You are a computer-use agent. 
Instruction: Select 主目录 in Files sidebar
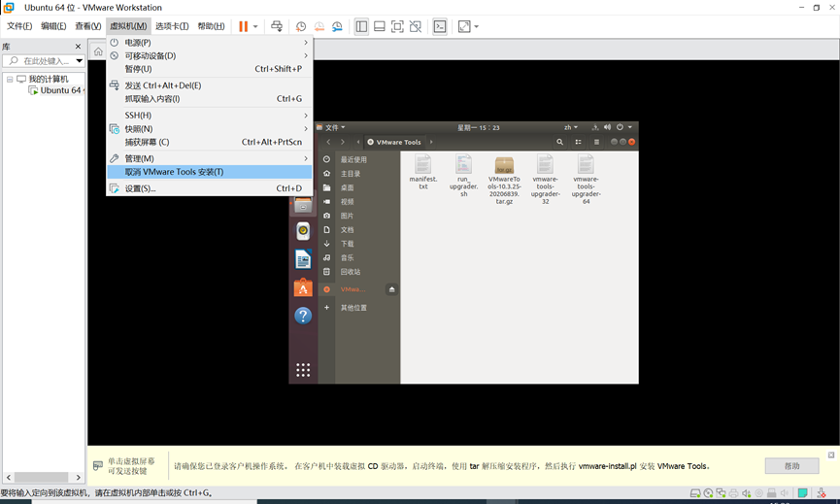click(359, 174)
